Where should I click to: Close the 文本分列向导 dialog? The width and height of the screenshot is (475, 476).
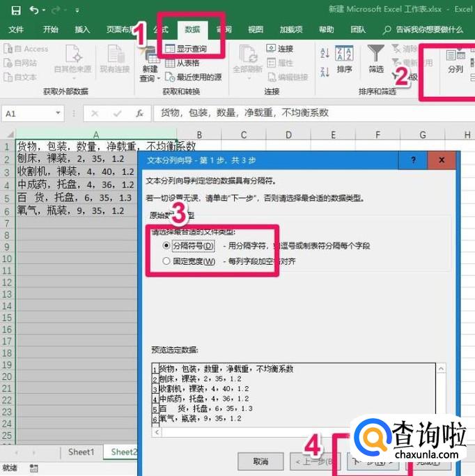(x=442, y=160)
